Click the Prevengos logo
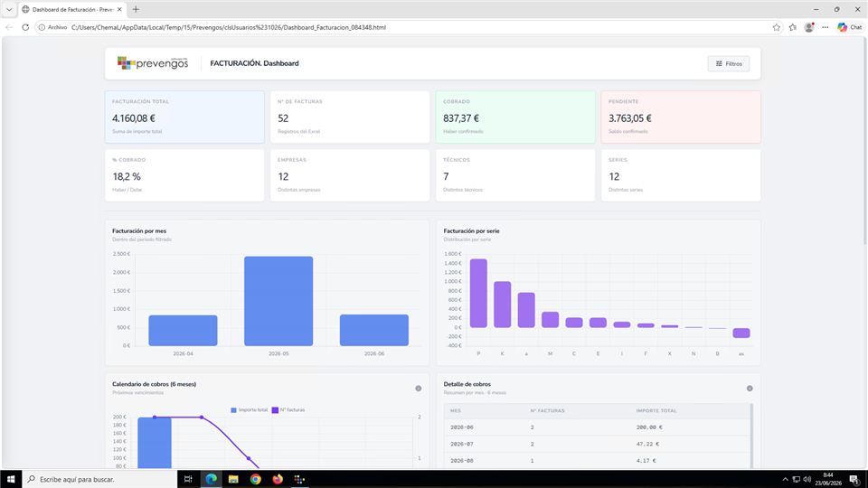The width and height of the screenshot is (868, 488). pos(153,63)
